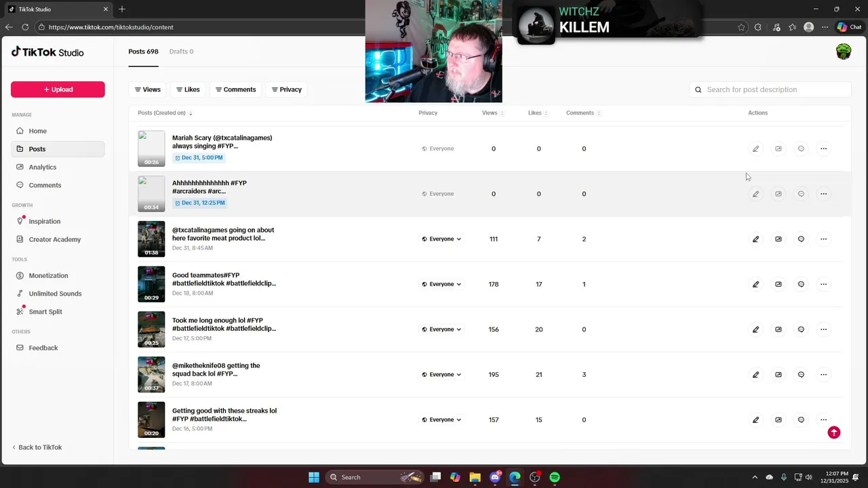Open File Explorer from the taskbar
The width and height of the screenshot is (868, 488).
pyautogui.click(x=475, y=477)
